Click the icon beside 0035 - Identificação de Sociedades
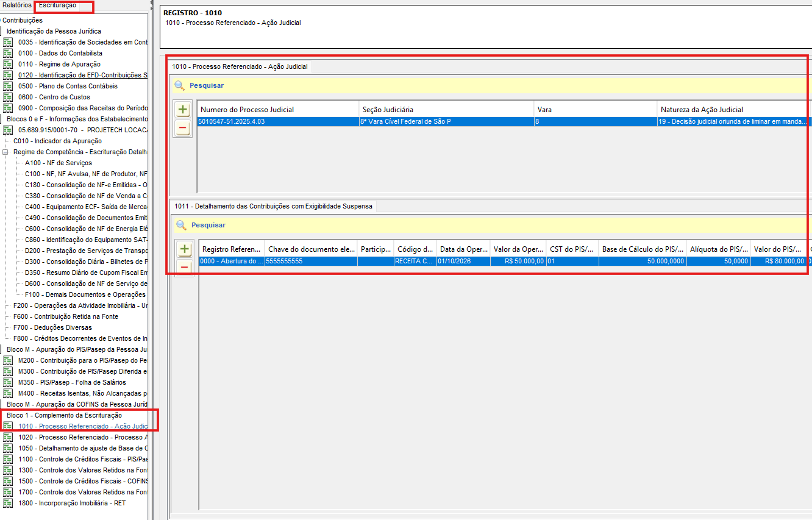Viewport: 812px width, 520px height. pos(8,42)
